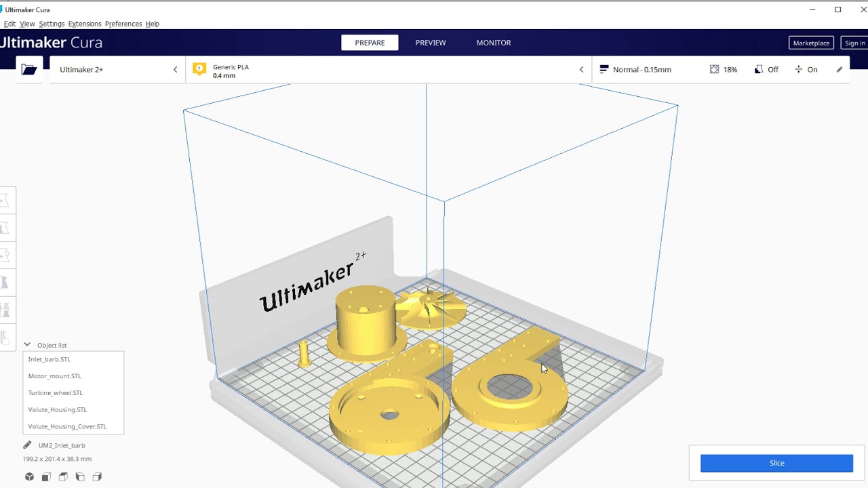Switch to the PREVIEW stage tab
This screenshot has width=868, height=488.
(x=431, y=43)
